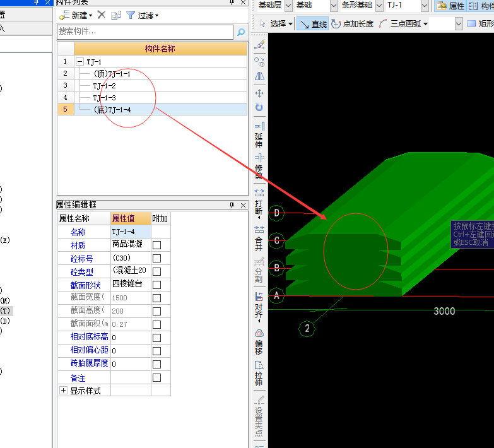The width and height of the screenshot is (494, 448).
Task: Click the 属性值 column header
Action: coord(131,218)
